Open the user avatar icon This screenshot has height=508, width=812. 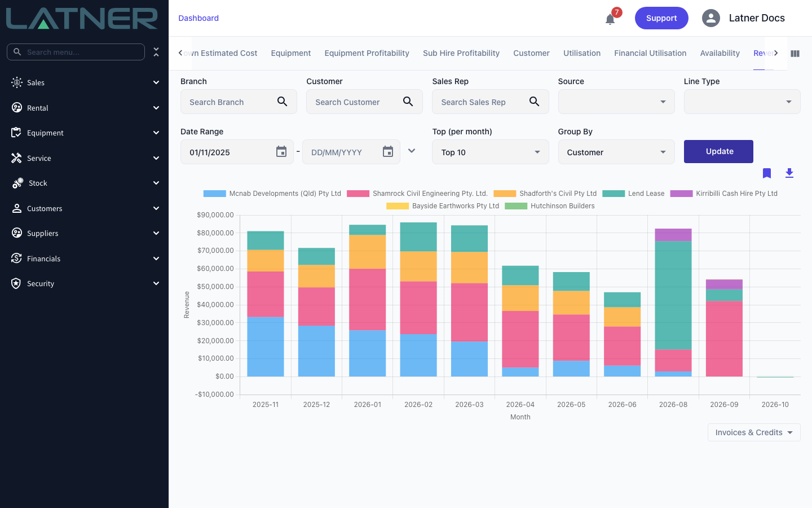pos(711,18)
